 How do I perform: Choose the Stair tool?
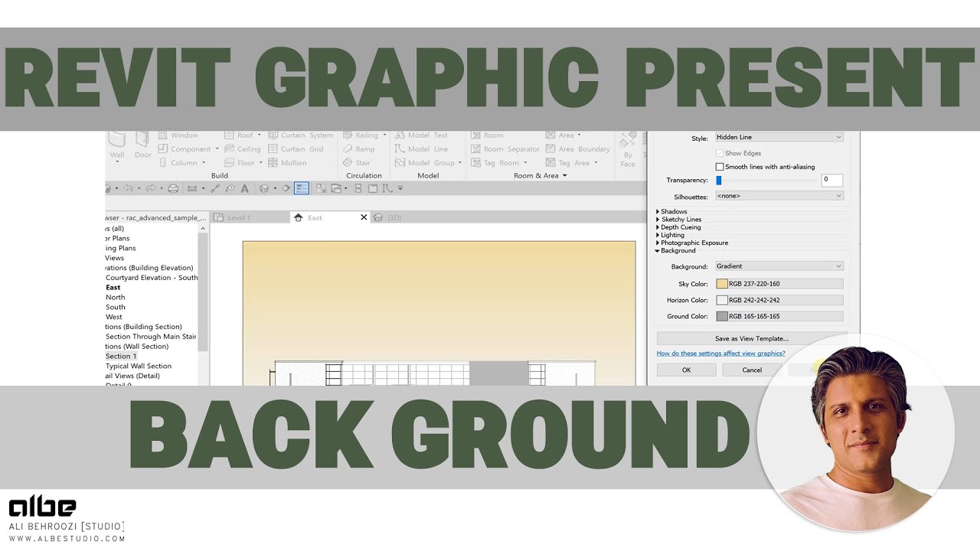point(357,163)
